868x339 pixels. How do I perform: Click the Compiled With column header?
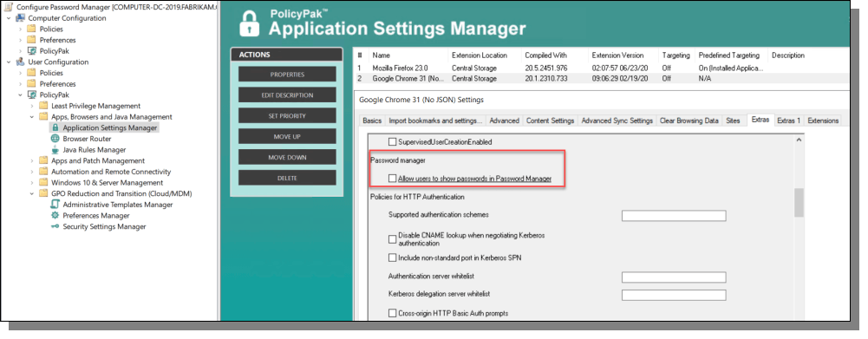pos(545,55)
